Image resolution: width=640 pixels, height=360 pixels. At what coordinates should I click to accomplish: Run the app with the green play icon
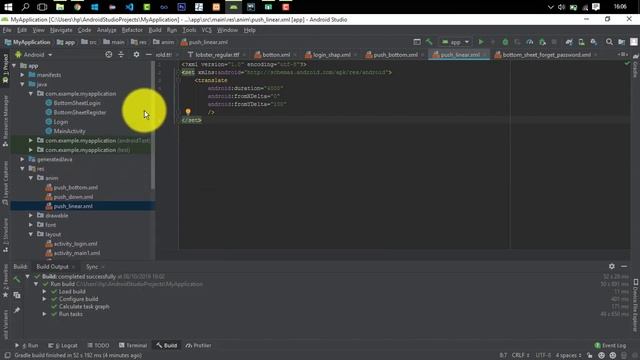click(x=481, y=42)
